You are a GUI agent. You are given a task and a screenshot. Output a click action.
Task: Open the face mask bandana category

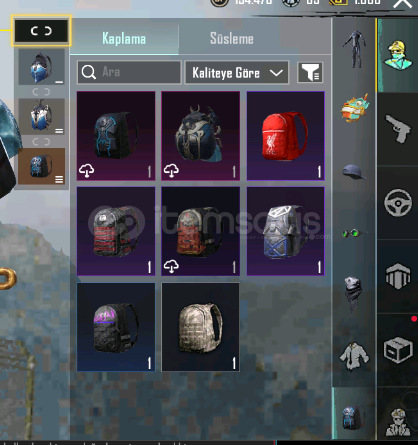354,294
